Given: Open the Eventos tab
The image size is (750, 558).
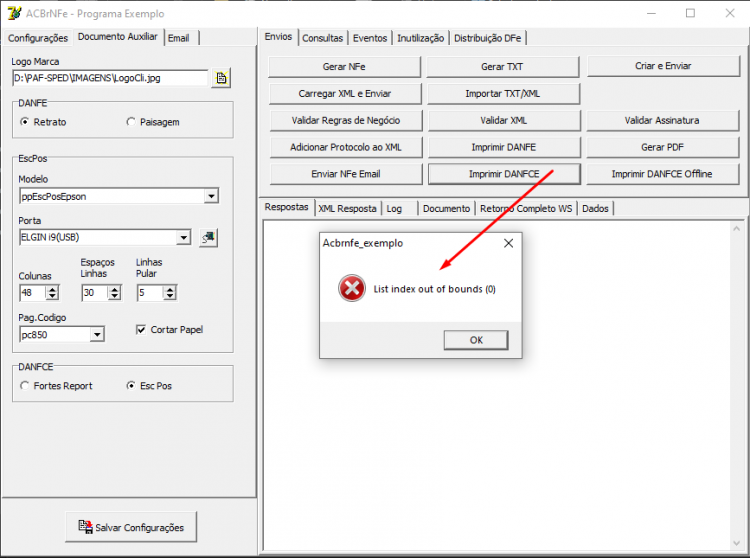Looking at the screenshot, I should point(370,38).
